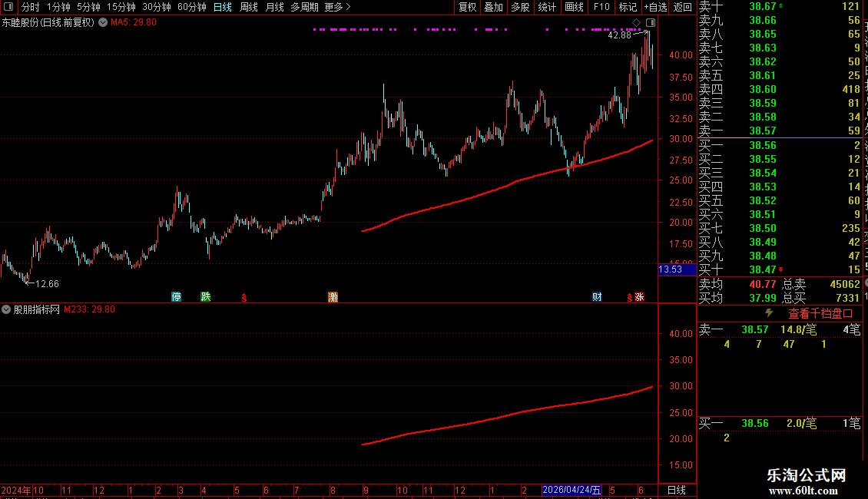Screen dimensions: 868x499
Task: Click the 总买 7331 value
Action: tap(847, 298)
